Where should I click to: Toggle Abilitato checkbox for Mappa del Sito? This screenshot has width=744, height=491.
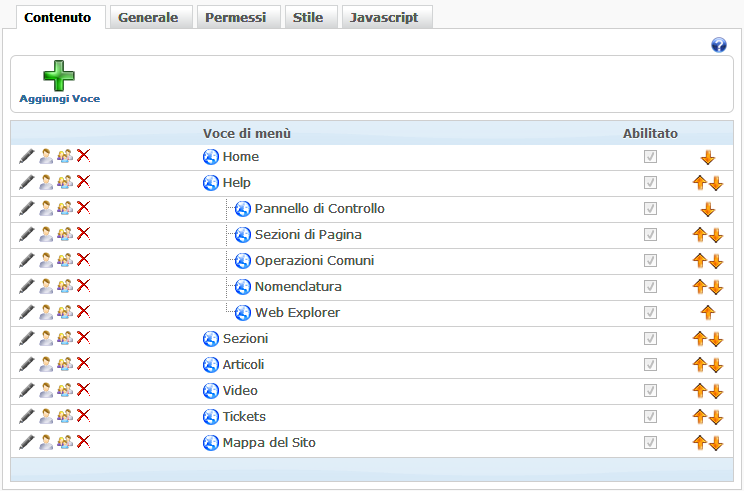[x=650, y=442]
